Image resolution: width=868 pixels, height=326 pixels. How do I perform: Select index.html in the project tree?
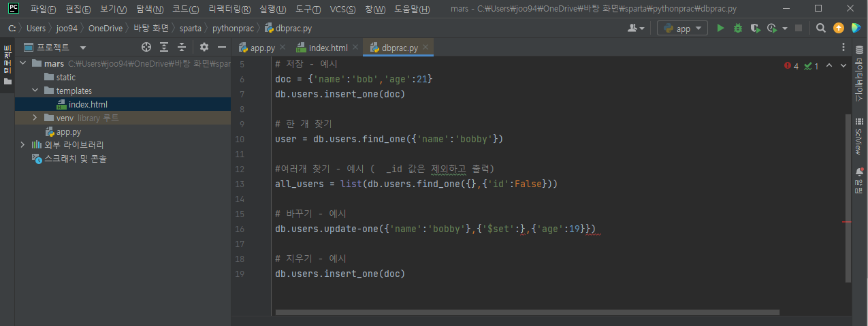[x=88, y=104]
